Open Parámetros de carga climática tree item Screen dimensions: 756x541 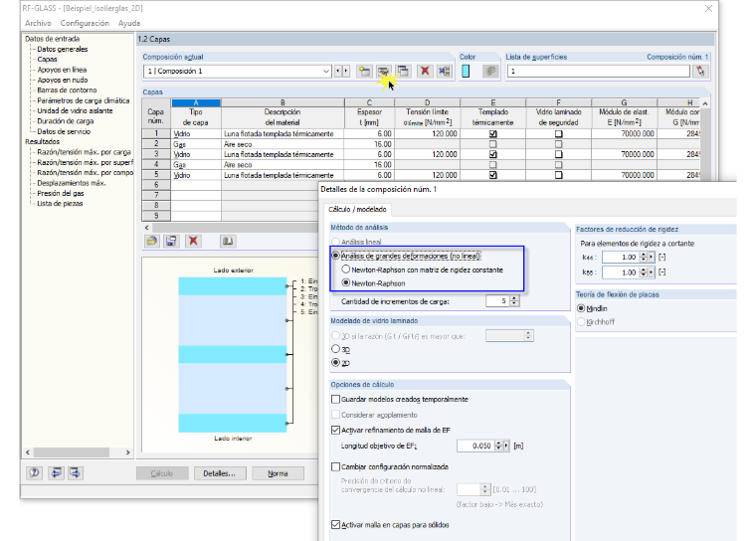[x=84, y=100]
